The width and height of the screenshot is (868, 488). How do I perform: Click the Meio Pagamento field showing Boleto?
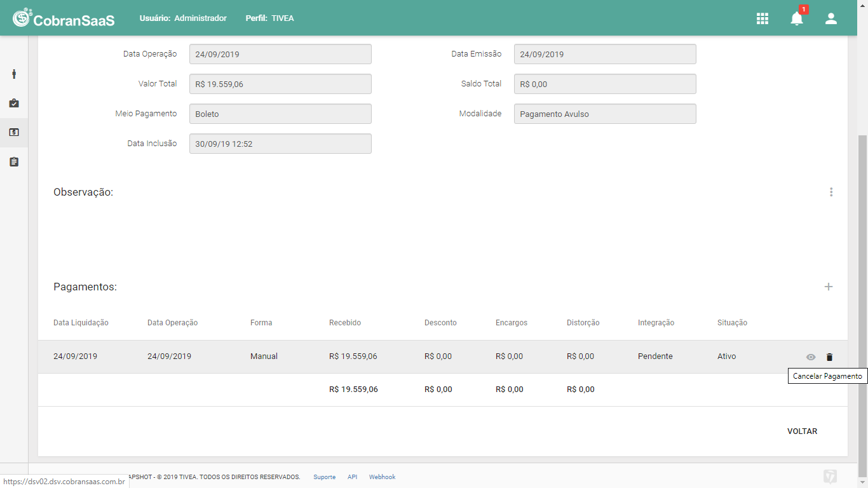point(280,114)
